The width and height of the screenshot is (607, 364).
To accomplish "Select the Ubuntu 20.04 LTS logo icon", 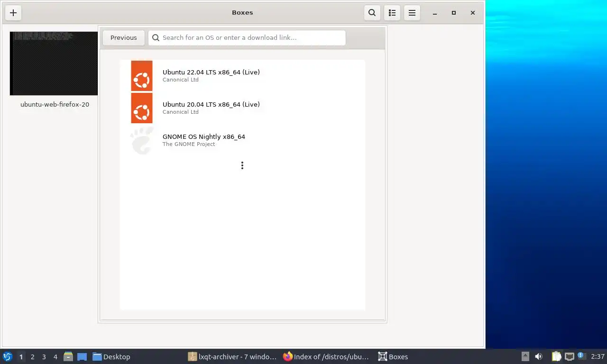I will 142,108.
